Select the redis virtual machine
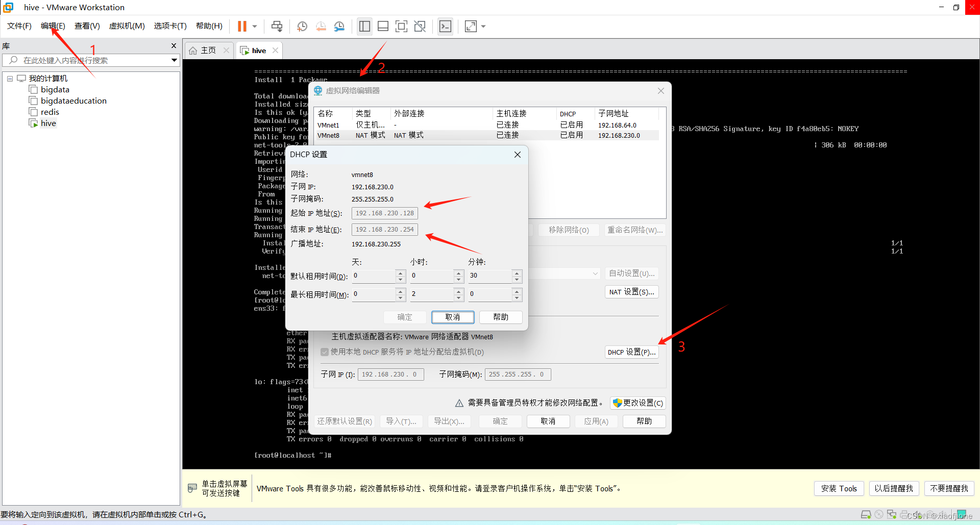 [50, 112]
